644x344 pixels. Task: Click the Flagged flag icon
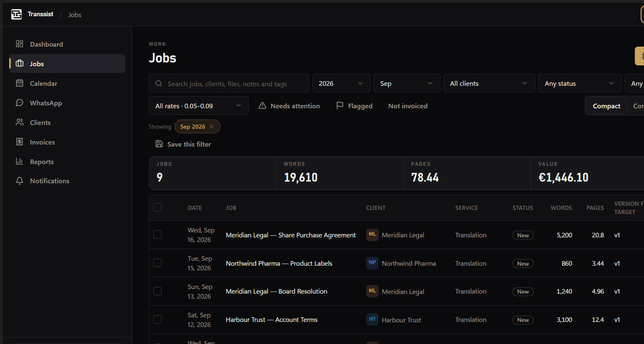click(x=340, y=105)
